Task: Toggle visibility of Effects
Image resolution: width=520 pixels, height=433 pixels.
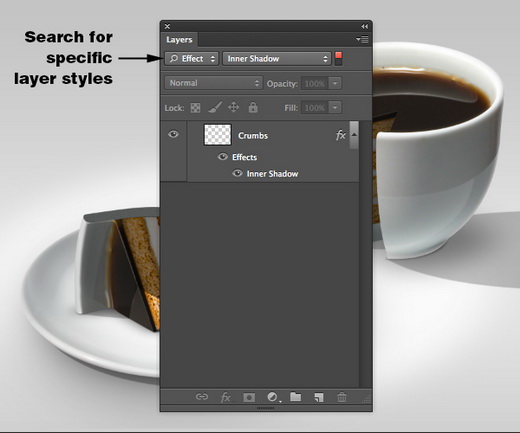Action: coord(222,157)
